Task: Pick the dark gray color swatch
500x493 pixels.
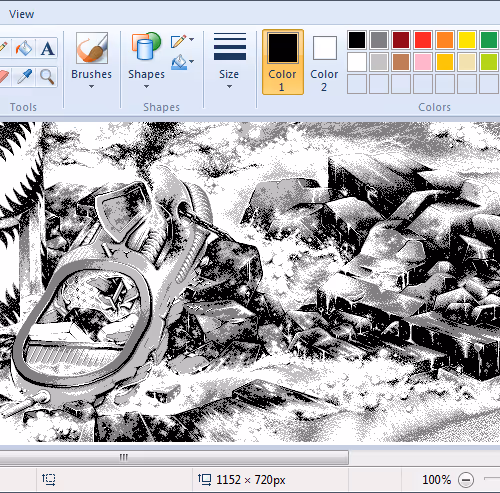Action: (379, 40)
